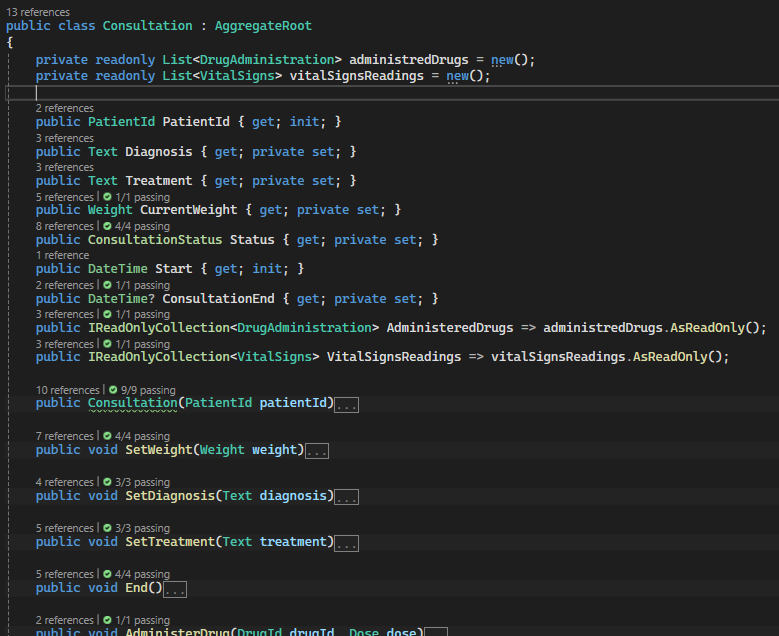Show '1/1 passing' tests above CurrentWeight
This screenshot has height=636, width=779.
(x=142, y=197)
